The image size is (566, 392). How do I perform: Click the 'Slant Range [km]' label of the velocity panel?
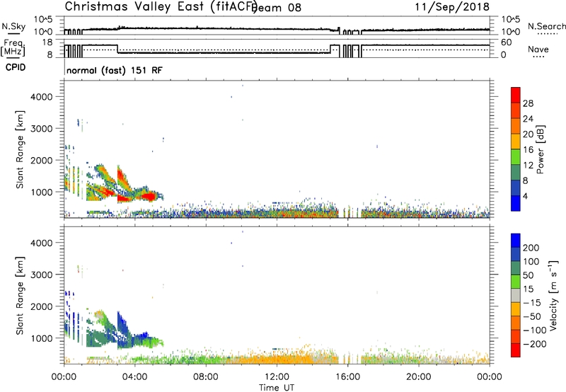coord(20,296)
